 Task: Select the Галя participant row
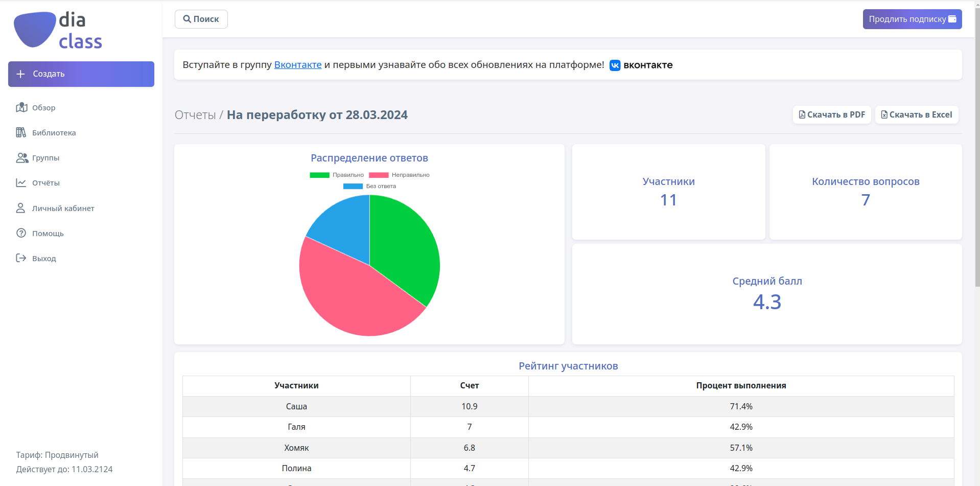(x=568, y=427)
